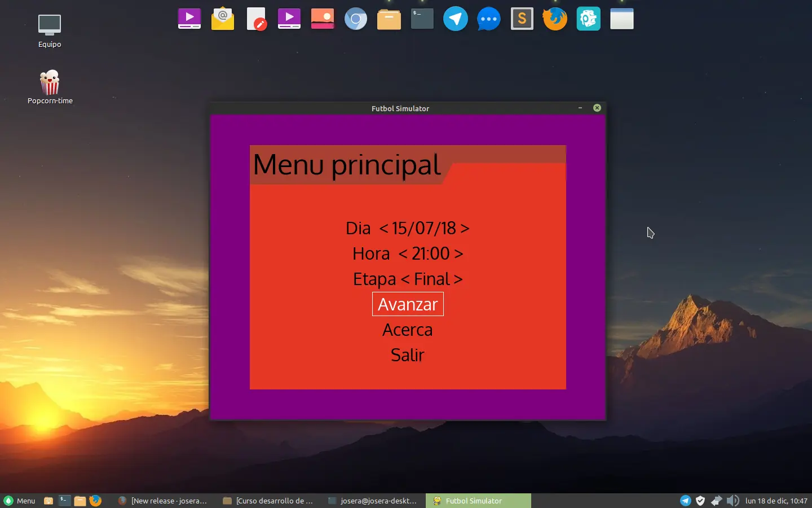This screenshot has height=508, width=812.
Task: Select the Hora 21:00 menu row
Action: [408, 253]
